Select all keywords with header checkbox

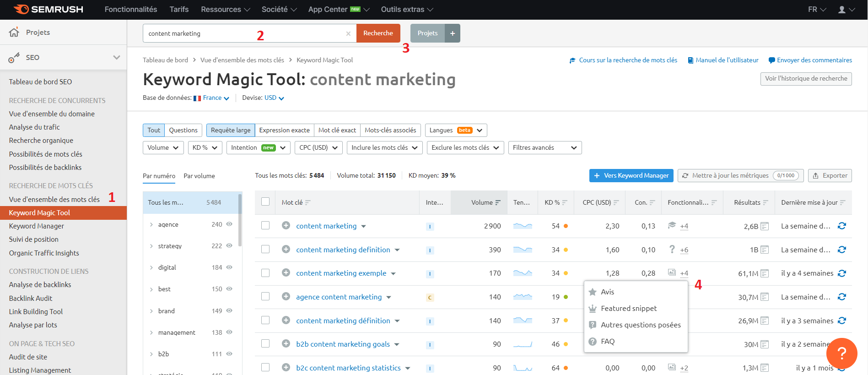pyautogui.click(x=265, y=201)
